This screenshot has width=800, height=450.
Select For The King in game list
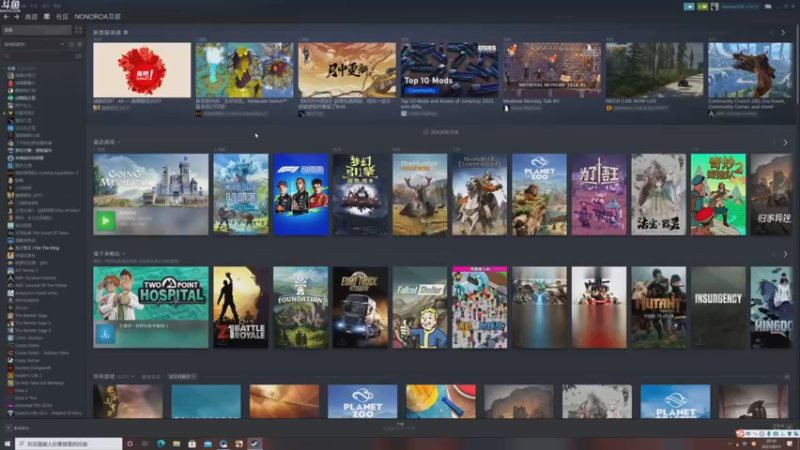pos(37,248)
